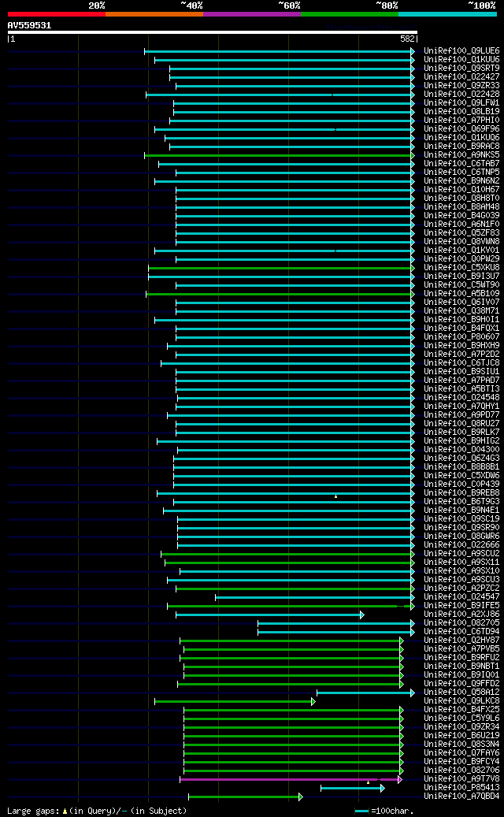Image resolution: width=504 pixels, height=817 pixels.
Task: Click the cyan 100char scale bar sample
Action: coord(362,811)
